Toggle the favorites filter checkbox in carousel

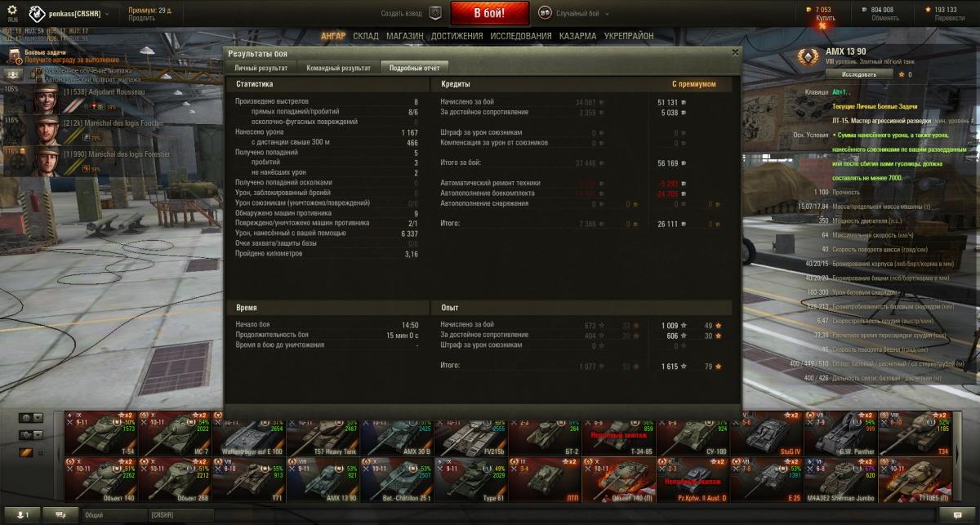tap(41, 452)
